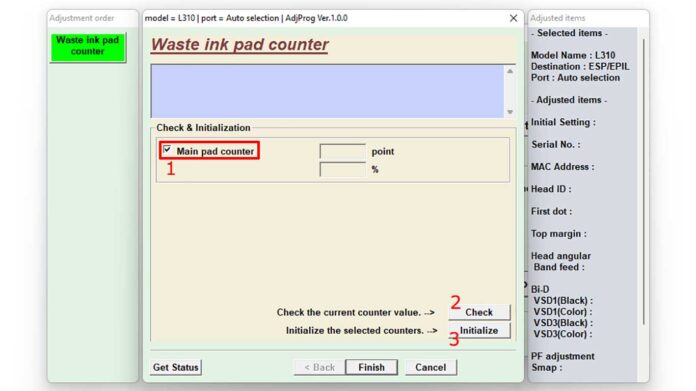696x391 pixels.
Task: Click the Model Name L310 entry
Action: [x=573, y=55]
